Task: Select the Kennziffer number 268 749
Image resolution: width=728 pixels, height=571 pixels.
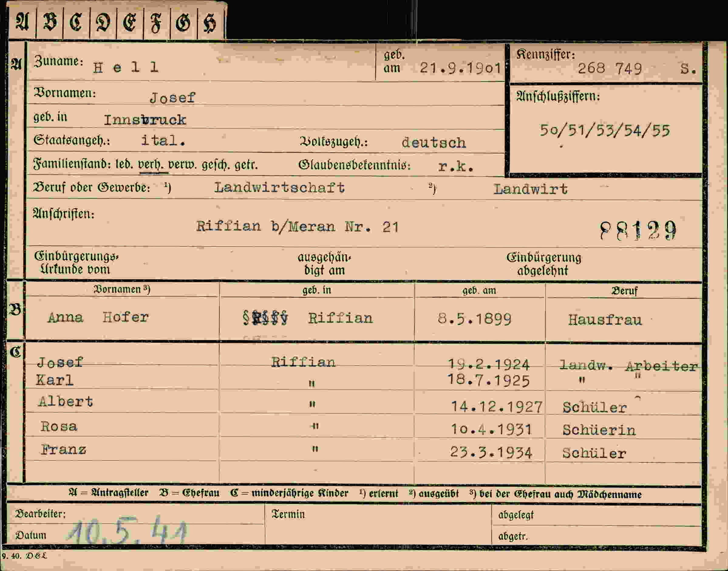Action: click(610, 69)
